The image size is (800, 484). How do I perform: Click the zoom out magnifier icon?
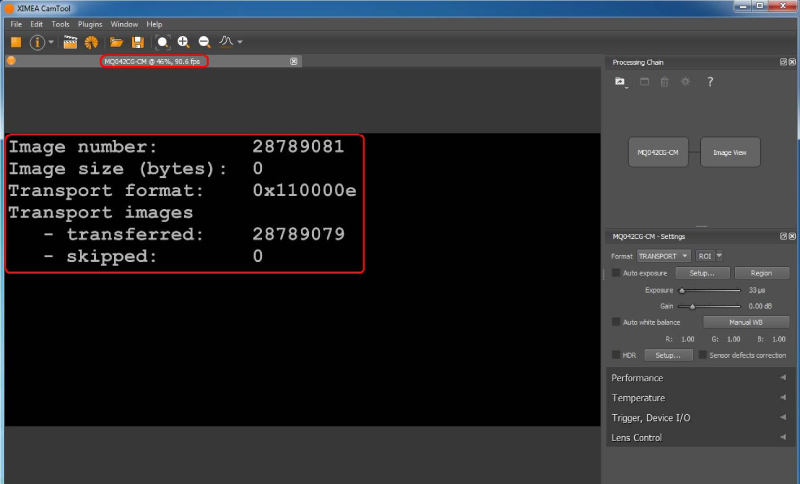click(x=204, y=42)
